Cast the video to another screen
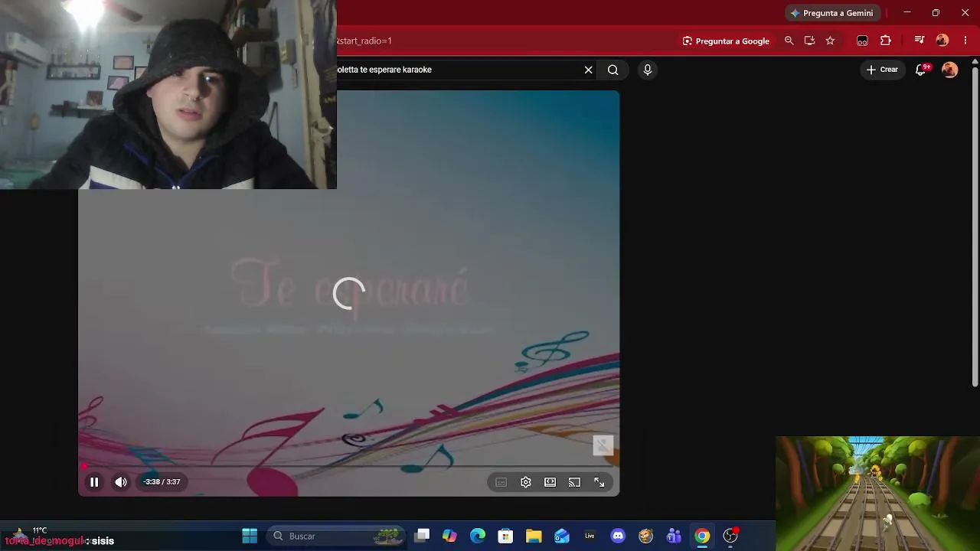Screen dimensions: 980x551 [575, 482]
